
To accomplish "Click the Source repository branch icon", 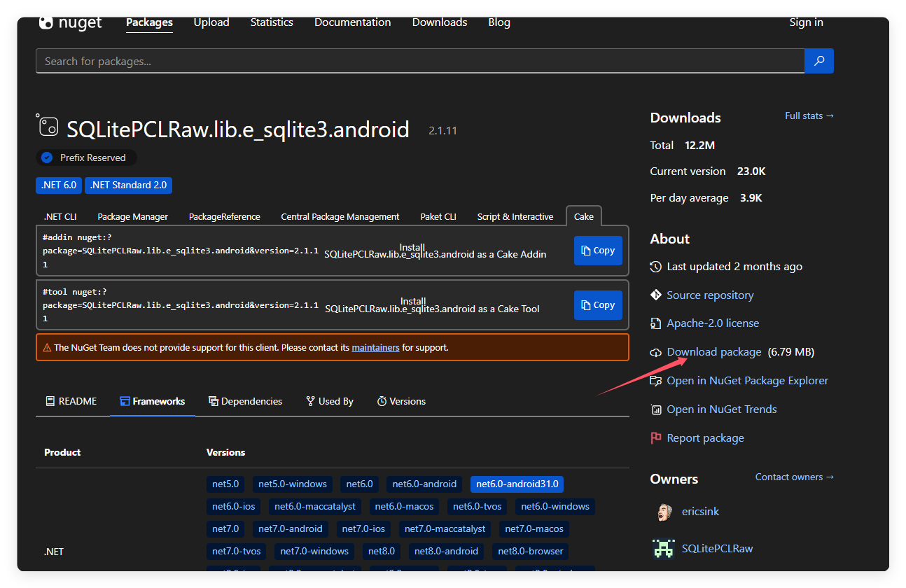I will [x=655, y=295].
